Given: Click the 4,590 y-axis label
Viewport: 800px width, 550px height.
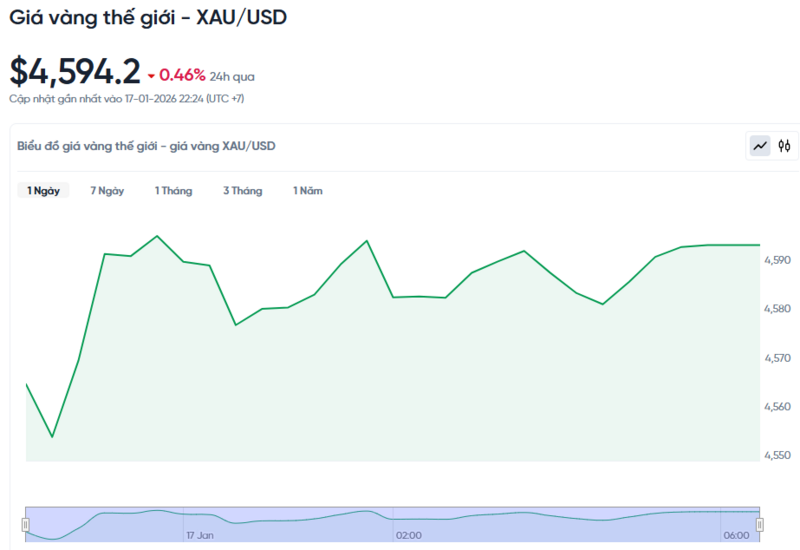Looking at the screenshot, I should pos(777,260).
